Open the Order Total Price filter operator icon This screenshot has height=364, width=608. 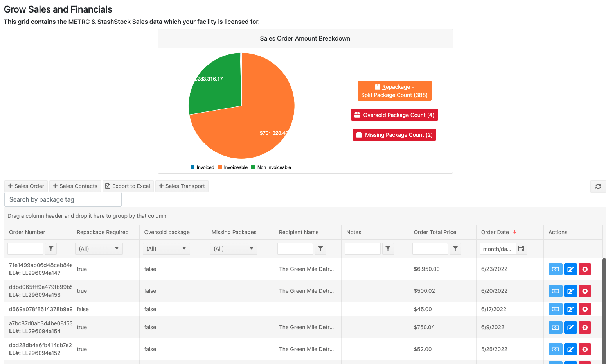(x=455, y=249)
